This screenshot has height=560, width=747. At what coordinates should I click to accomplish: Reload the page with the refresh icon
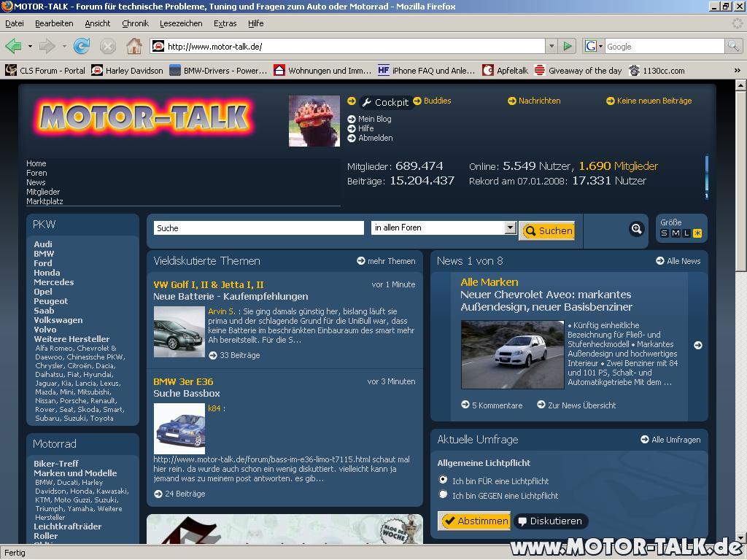tap(82, 46)
